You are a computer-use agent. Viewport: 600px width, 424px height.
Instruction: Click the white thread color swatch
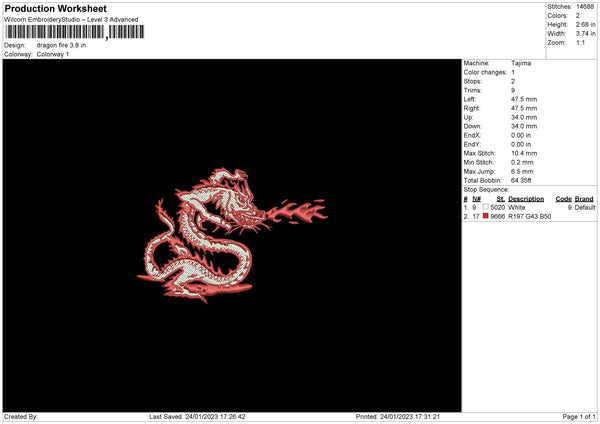[x=485, y=207]
